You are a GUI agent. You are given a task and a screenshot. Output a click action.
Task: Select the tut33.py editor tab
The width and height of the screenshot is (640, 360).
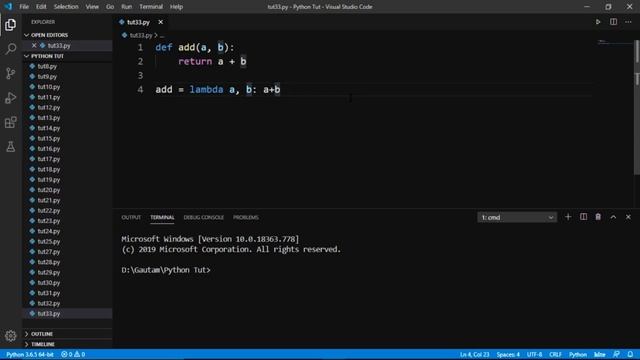(x=138, y=22)
